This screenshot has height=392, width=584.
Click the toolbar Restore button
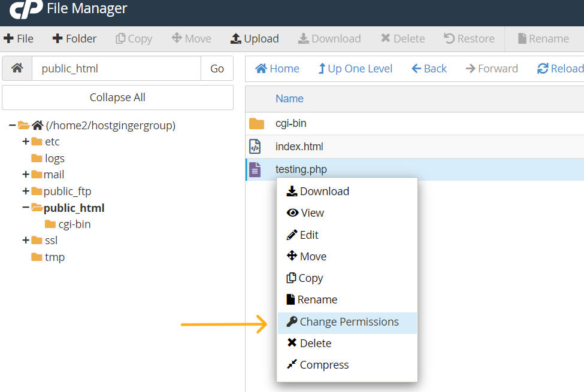469,38
